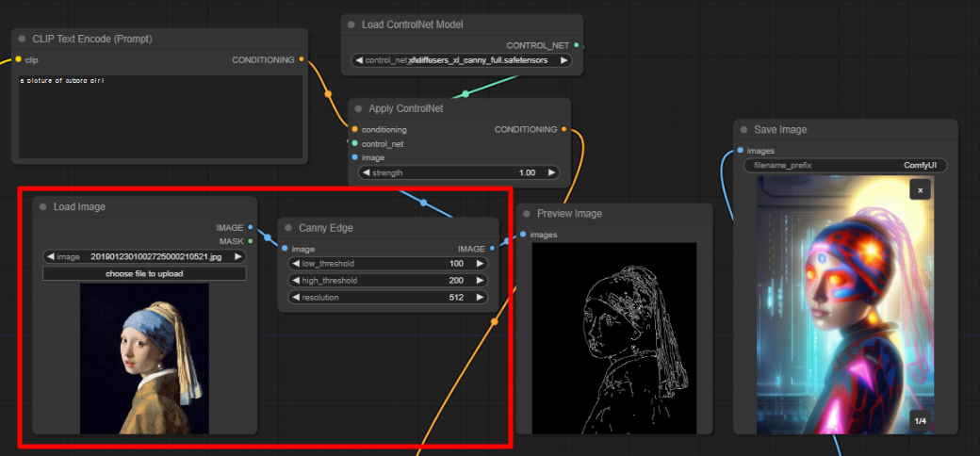The height and width of the screenshot is (456, 980).
Task: Click the Canny edge preview image
Action: [x=613, y=338]
